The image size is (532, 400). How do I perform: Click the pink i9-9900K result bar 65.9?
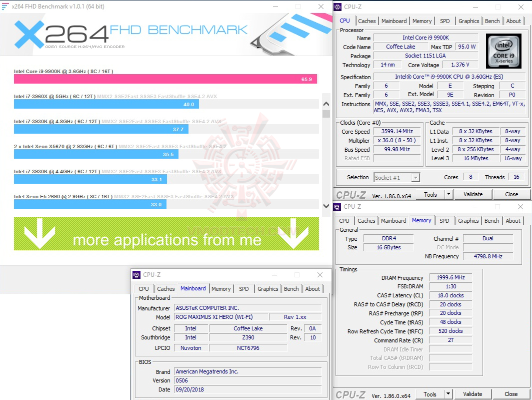pos(165,79)
